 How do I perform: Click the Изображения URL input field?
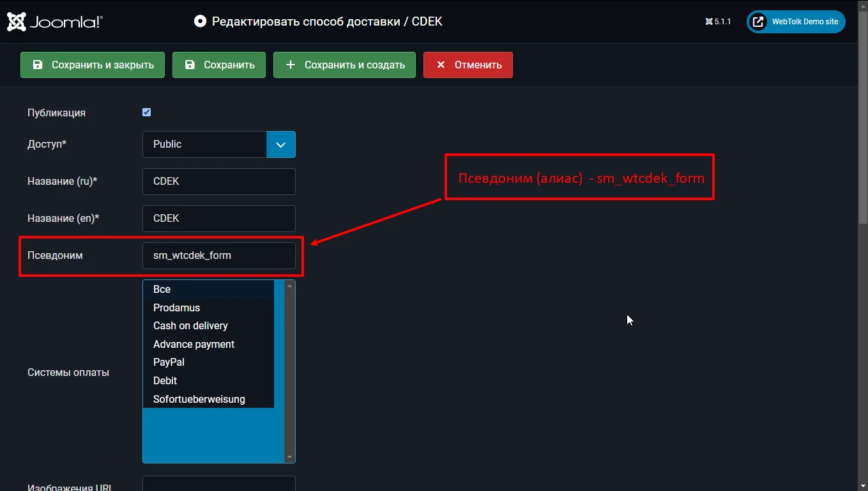[x=219, y=483]
